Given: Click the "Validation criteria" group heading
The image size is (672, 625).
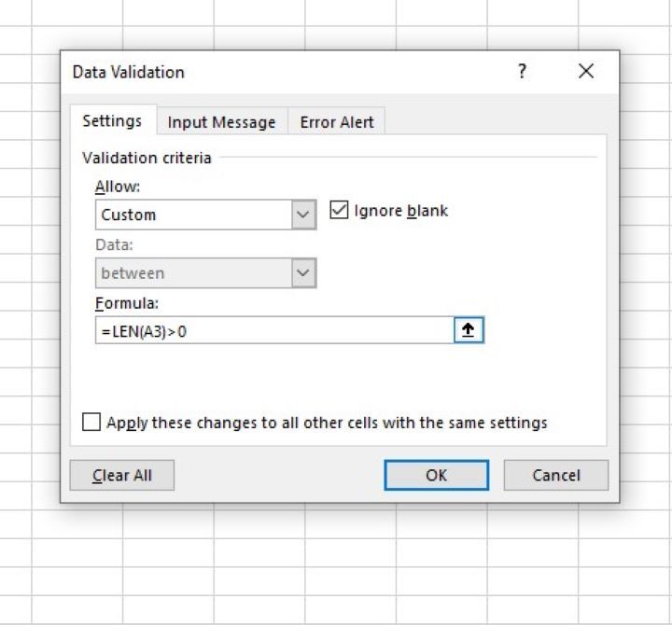Looking at the screenshot, I should tap(147, 158).
